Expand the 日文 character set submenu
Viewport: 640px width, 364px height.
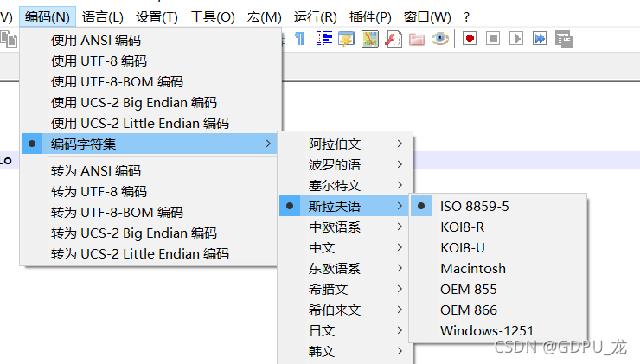tap(345, 330)
